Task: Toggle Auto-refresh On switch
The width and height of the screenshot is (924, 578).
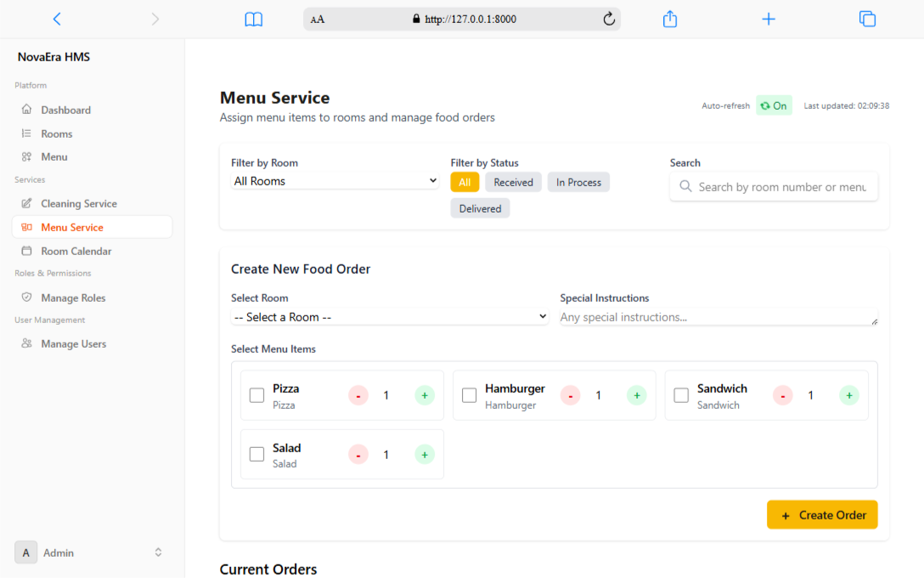Action: pyautogui.click(x=774, y=105)
